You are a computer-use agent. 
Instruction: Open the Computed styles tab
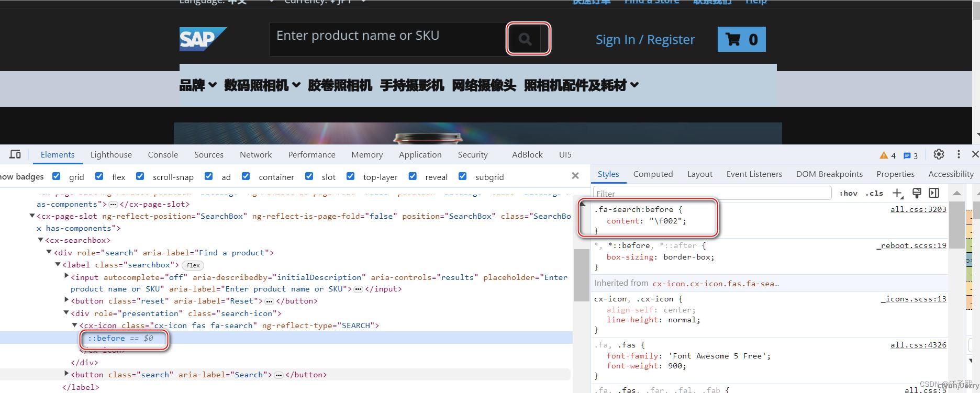(x=653, y=174)
